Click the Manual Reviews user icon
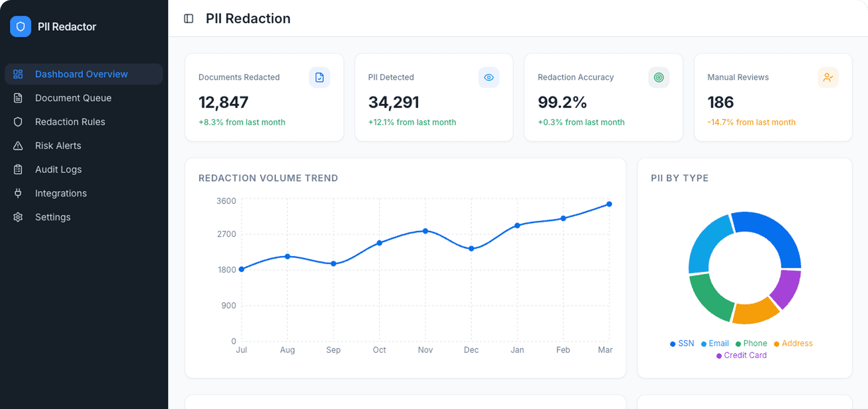868x409 pixels. coord(828,78)
